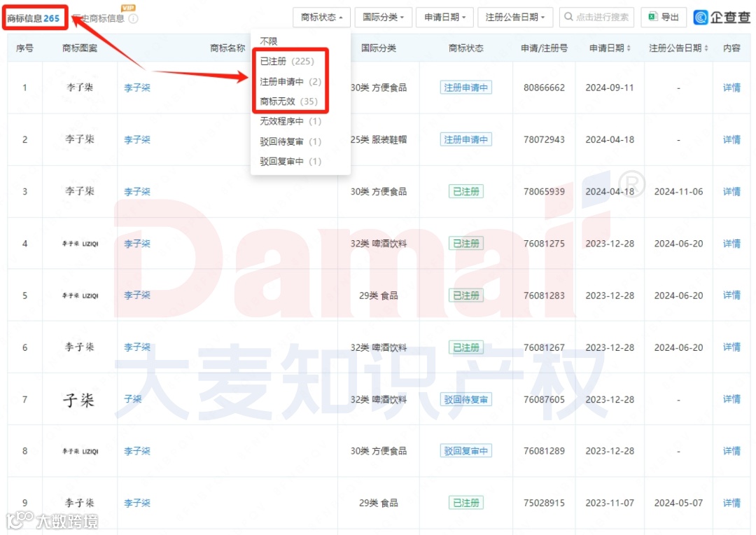Click the 李子柒 name link in row 5
Image resolution: width=756 pixels, height=535 pixels.
[x=137, y=296]
